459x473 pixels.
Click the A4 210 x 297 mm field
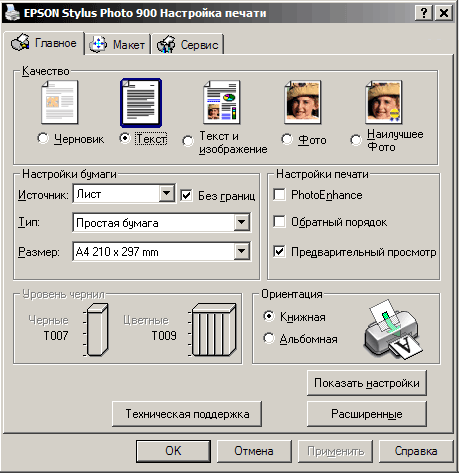click(162, 252)
